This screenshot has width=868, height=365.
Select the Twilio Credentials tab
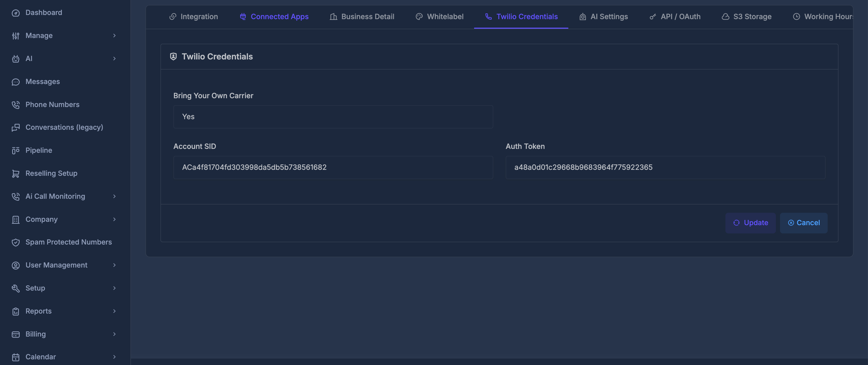point(521,17)
